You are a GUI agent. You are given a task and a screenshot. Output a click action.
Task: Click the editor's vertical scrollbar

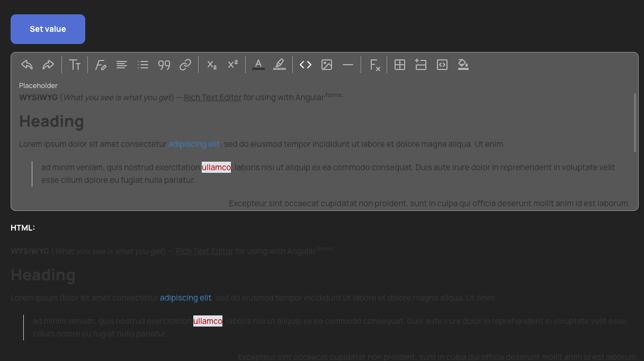coord(634,122)
